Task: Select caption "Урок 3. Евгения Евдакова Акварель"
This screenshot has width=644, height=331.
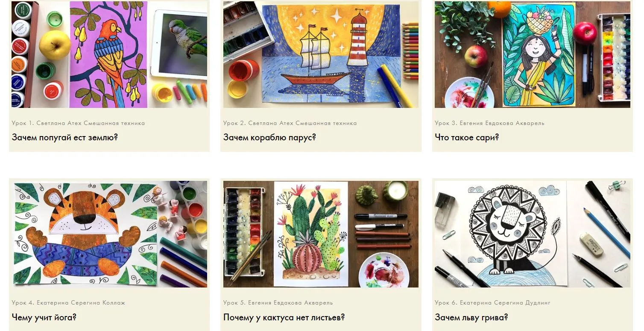Action: point(490,123)
